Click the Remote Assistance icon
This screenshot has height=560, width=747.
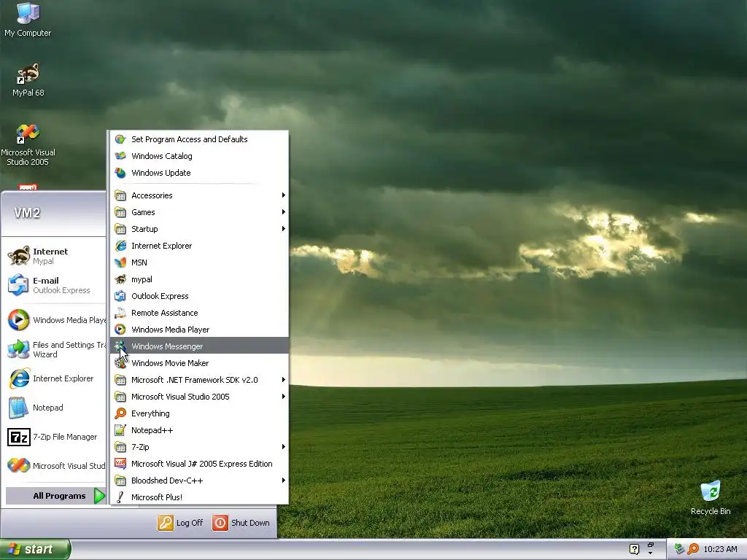120,313
